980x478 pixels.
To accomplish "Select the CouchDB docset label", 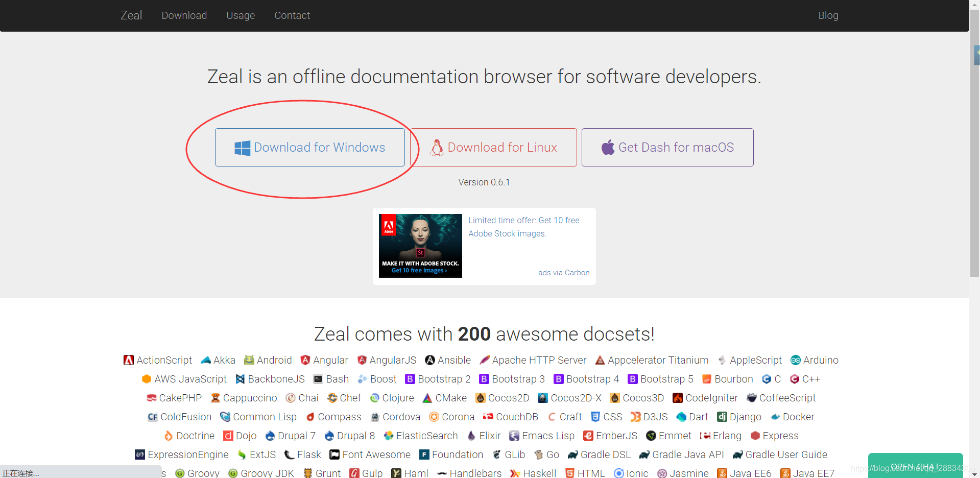I will coord(517,417).
